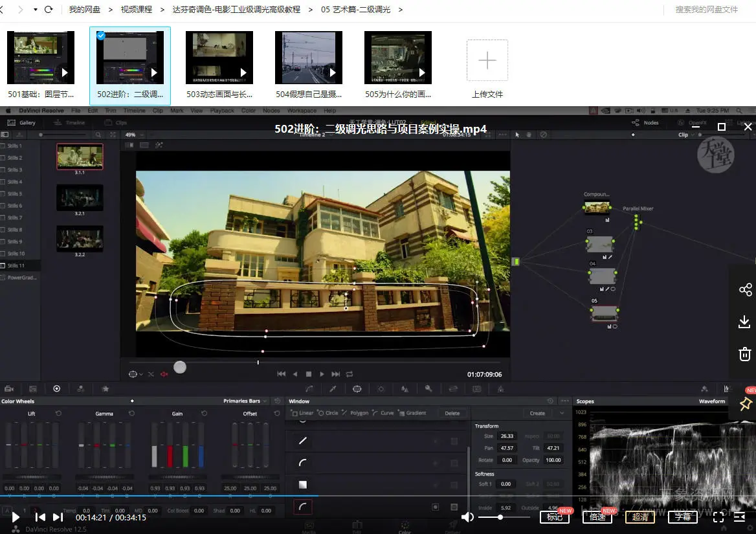Play the video with the play button

click(16, 517)
